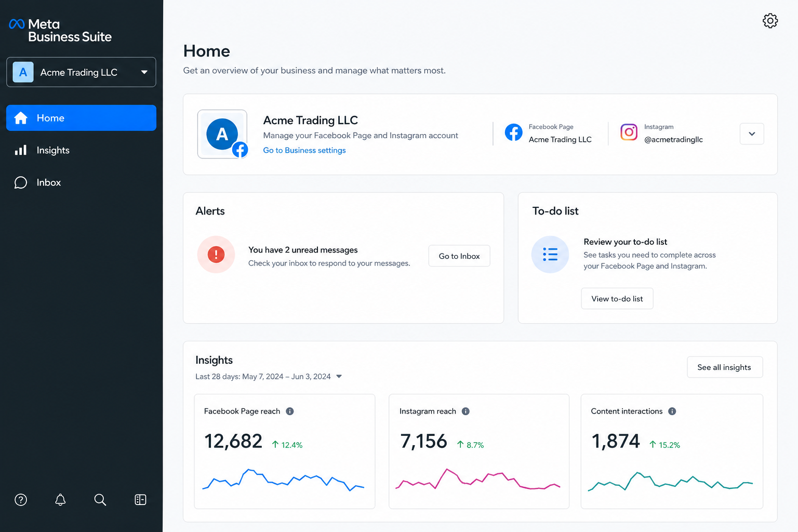Open the Help question mark icon
This screenshot has height=532, width=798.
pos(21,500)
